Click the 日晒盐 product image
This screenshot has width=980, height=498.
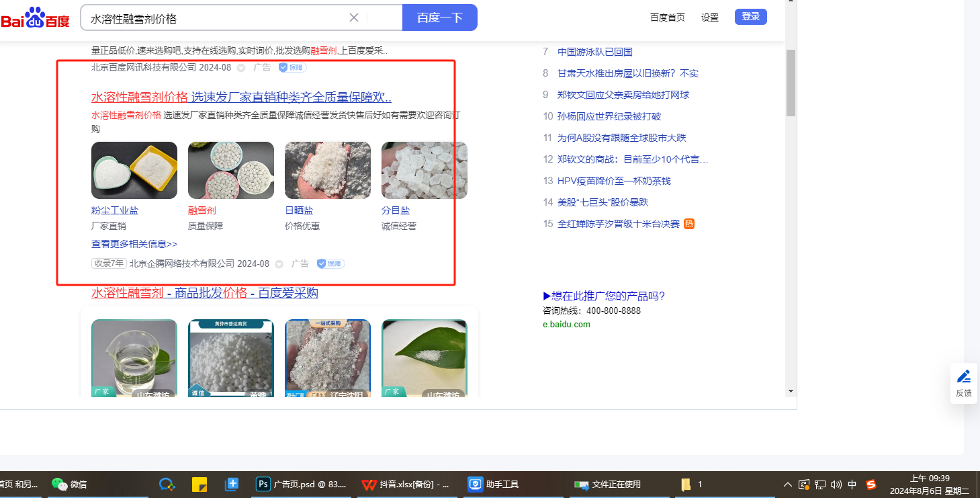coord(328,170)
